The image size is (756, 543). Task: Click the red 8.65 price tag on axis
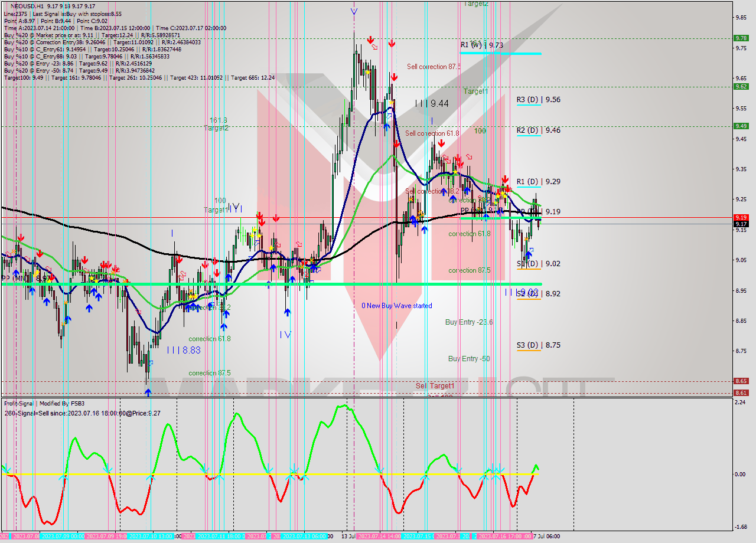coord(741,381)
